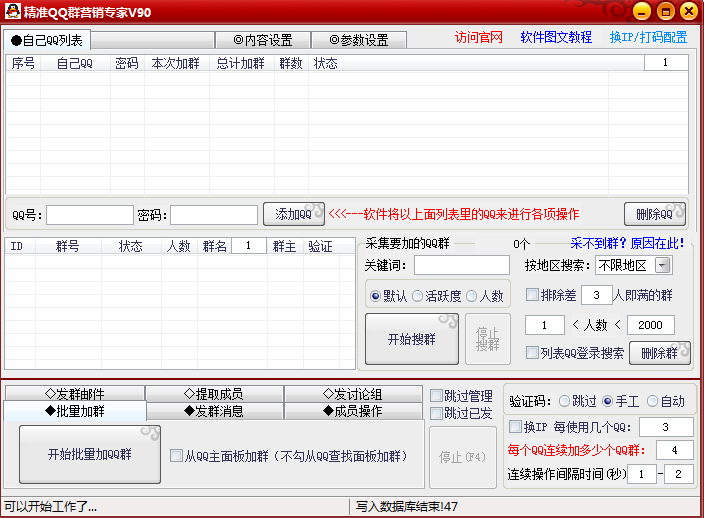704x518 pixels.
Task: Open the 发群消息 tab
Action: pyautogui.click(x=214, y=411)
